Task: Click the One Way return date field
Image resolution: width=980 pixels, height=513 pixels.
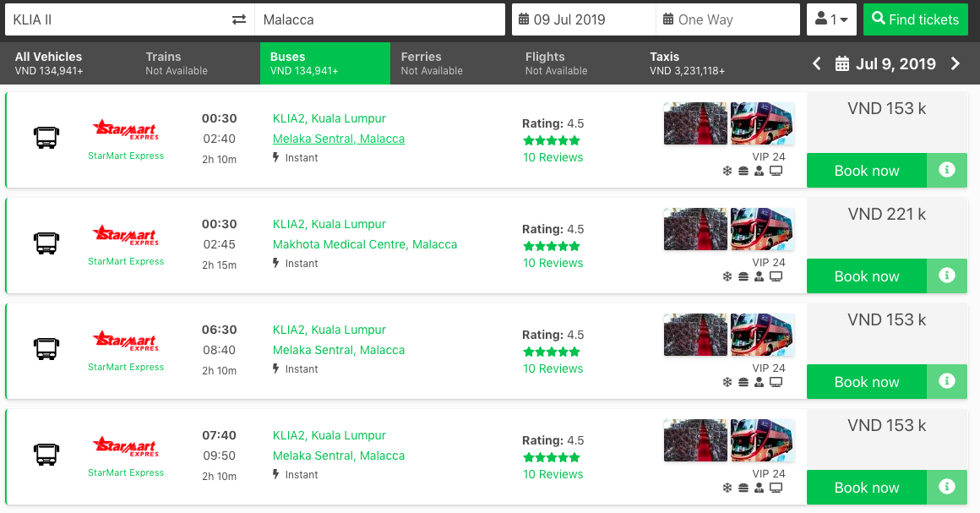Action: click(x=728, y=19)
